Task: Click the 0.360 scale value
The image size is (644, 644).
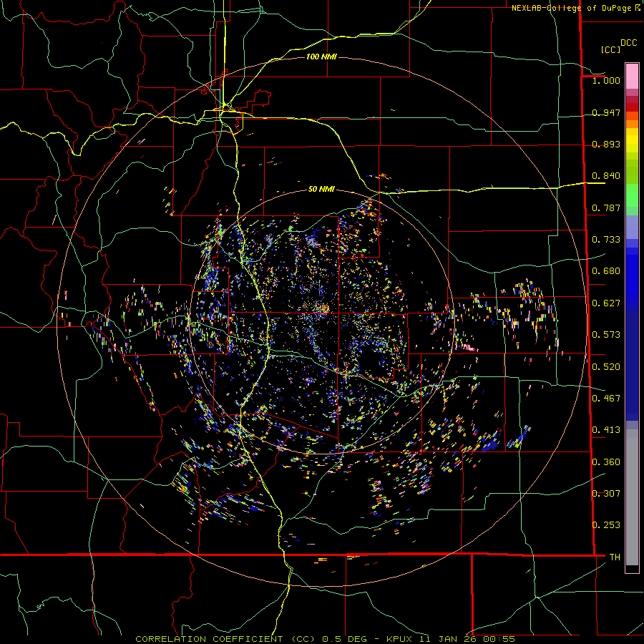Action: [x=606, y=462]
